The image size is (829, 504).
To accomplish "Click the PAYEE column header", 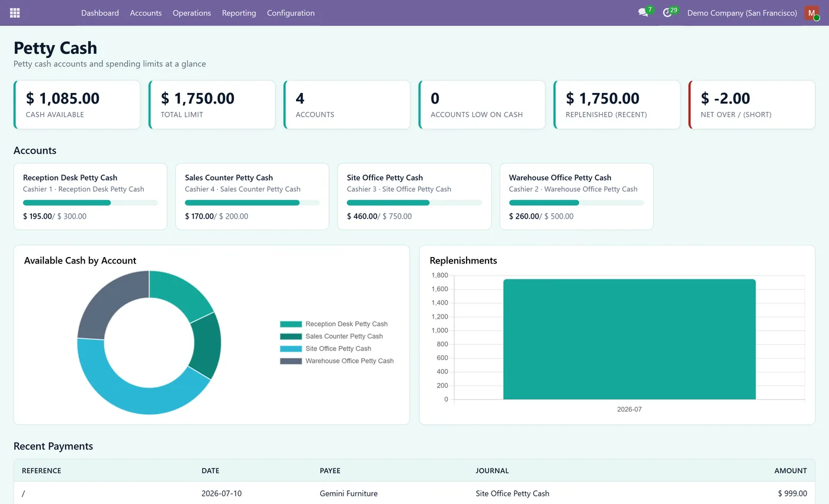I will [330, 471].
